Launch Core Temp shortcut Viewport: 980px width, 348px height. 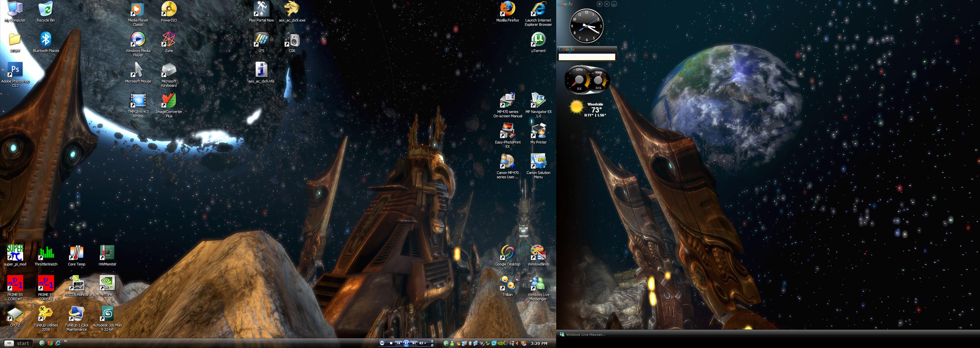point(76,256)
